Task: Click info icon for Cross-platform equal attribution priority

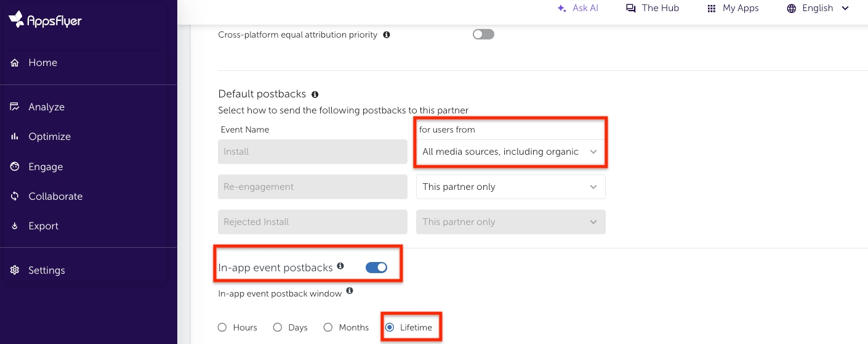Action: [x=387, y=35]
